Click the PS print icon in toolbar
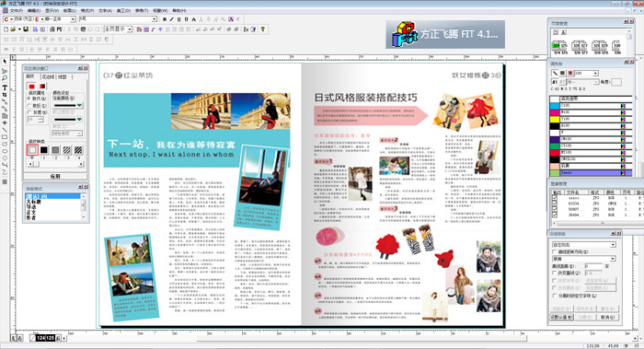This screenshot has width=644, height=349. coord(59,29)
